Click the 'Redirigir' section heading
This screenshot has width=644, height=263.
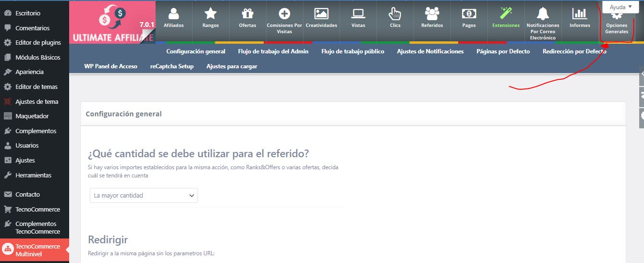108,239
